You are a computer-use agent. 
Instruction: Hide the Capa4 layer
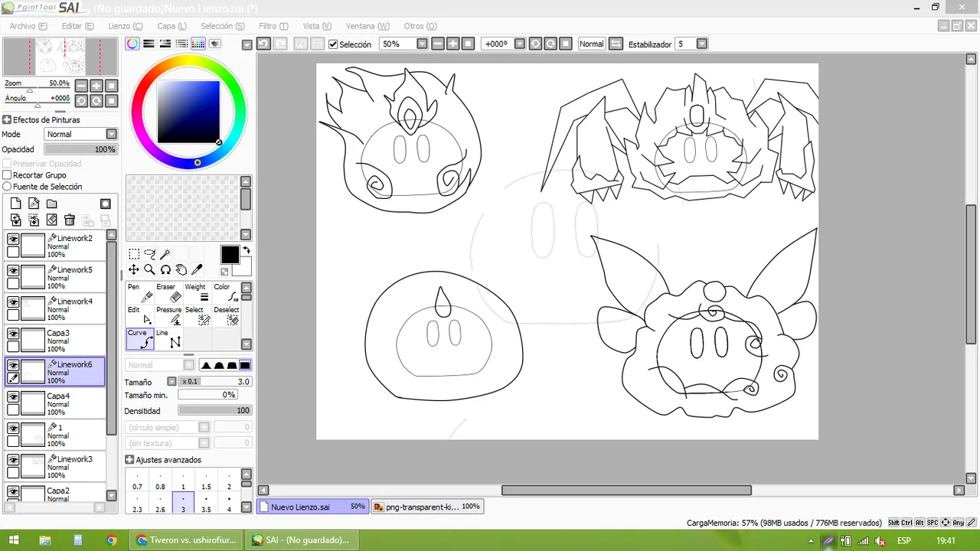point(13,396)
